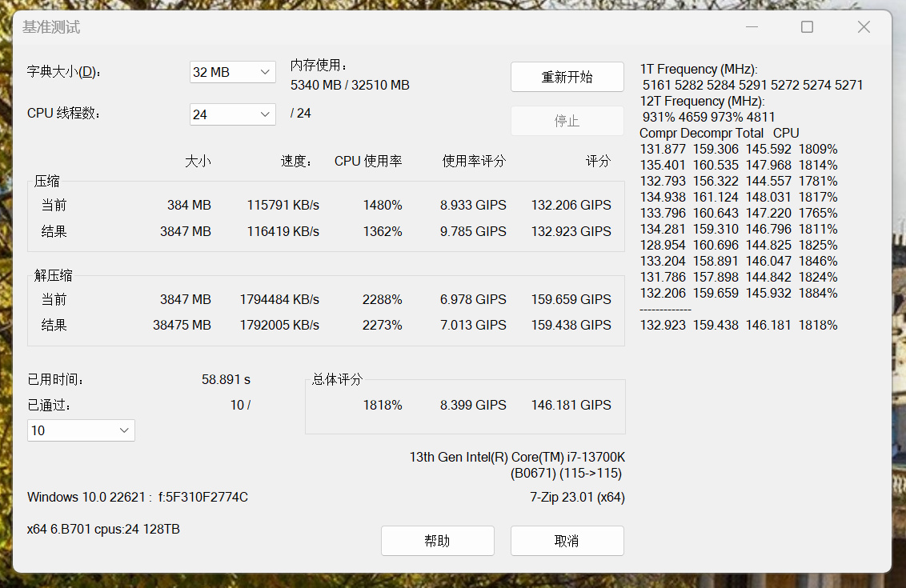Image resolution: width=906 pixels, height=588 pixels.
Task: Click the 12T frequency values 931% 4659 973% 4811
Action: coord(708,118)
